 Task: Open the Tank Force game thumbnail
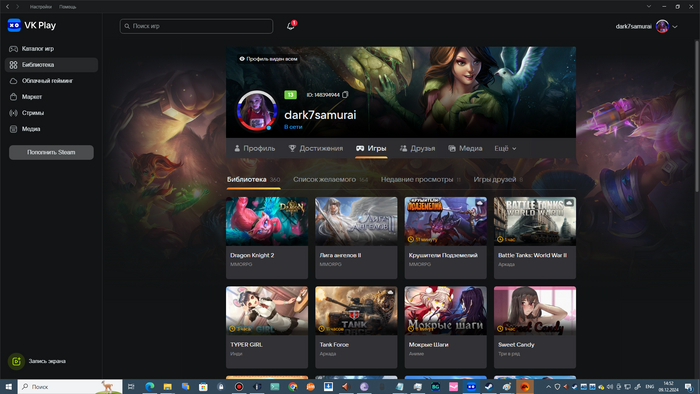tap(356, 311)
